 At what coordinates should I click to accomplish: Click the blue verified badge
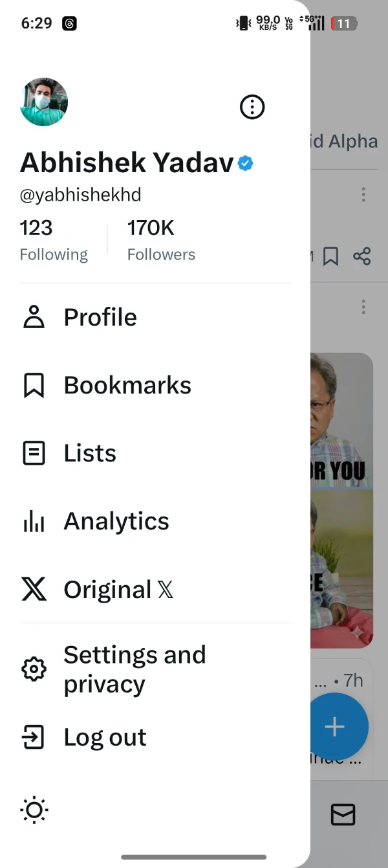click(245, 163)
